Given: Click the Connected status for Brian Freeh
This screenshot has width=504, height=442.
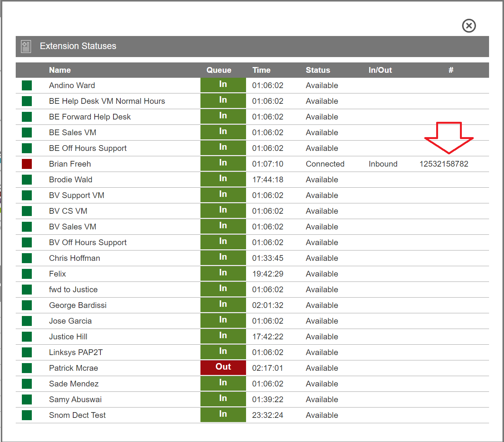Looking at the screenshot, I should click(x=325, y=164).
